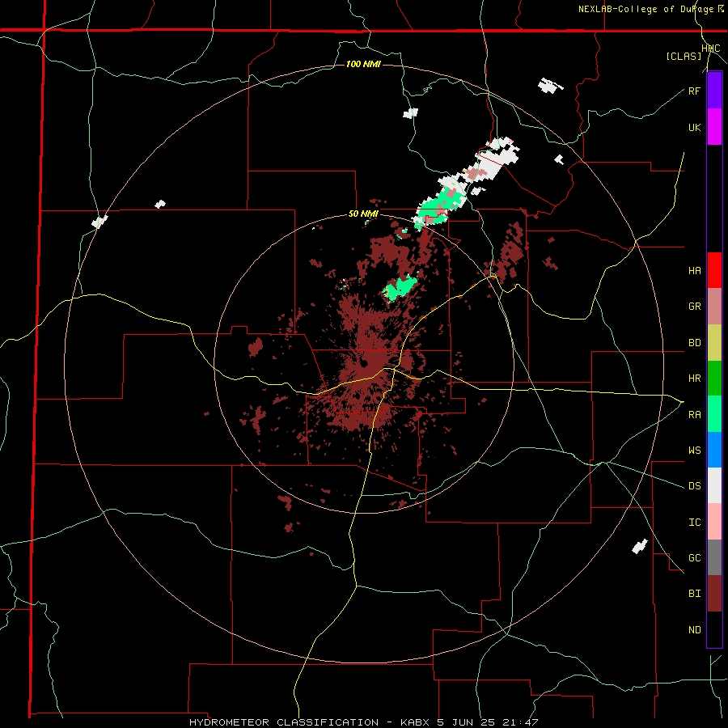Click the DS white legend swatch
The width and height of the screenshot is (728, 728).
coord(714,485)
